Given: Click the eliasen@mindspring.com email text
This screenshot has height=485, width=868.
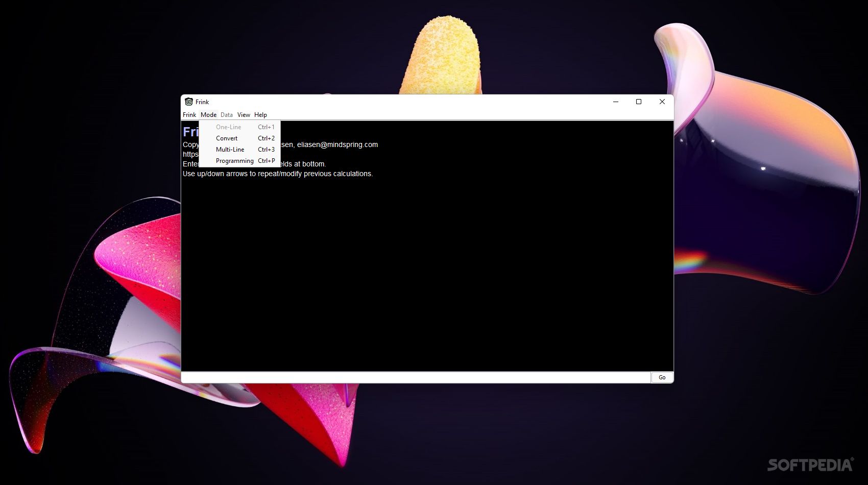Looking at the screenshot, I should 337,144.
